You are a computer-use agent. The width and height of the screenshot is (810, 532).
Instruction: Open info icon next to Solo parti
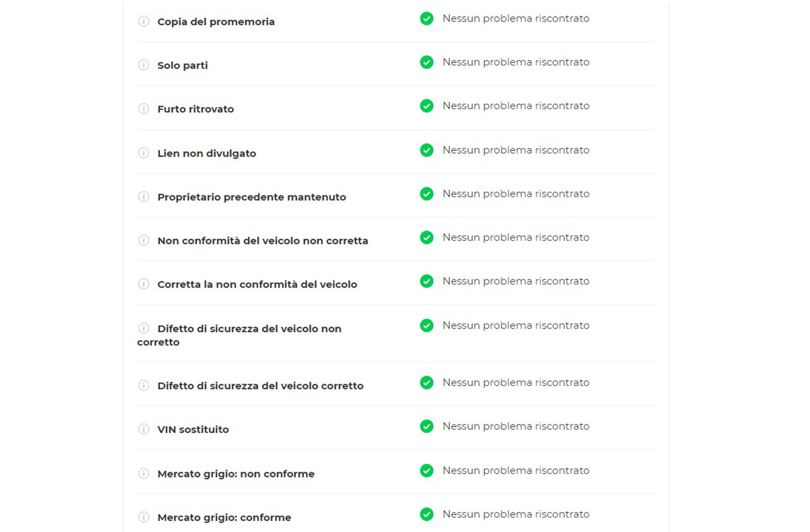coord(144,65)
